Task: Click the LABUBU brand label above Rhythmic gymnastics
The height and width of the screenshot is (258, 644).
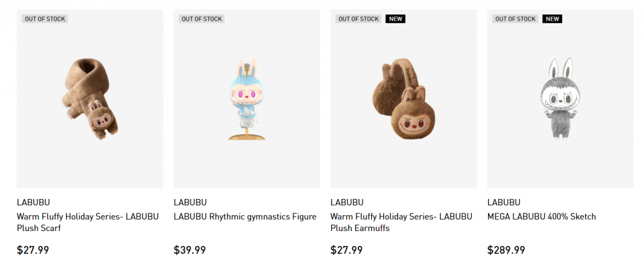Action: [190, 202]
